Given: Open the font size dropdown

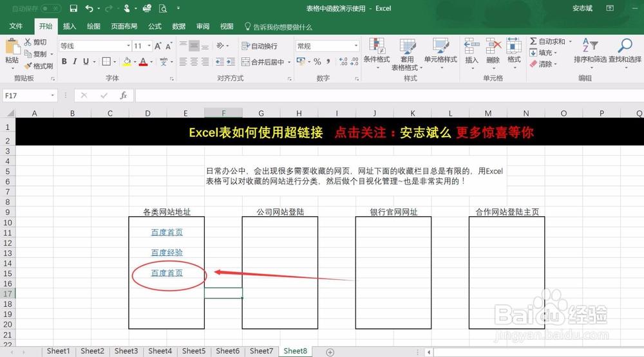Looking at the screenshot, I should [149, 46].
